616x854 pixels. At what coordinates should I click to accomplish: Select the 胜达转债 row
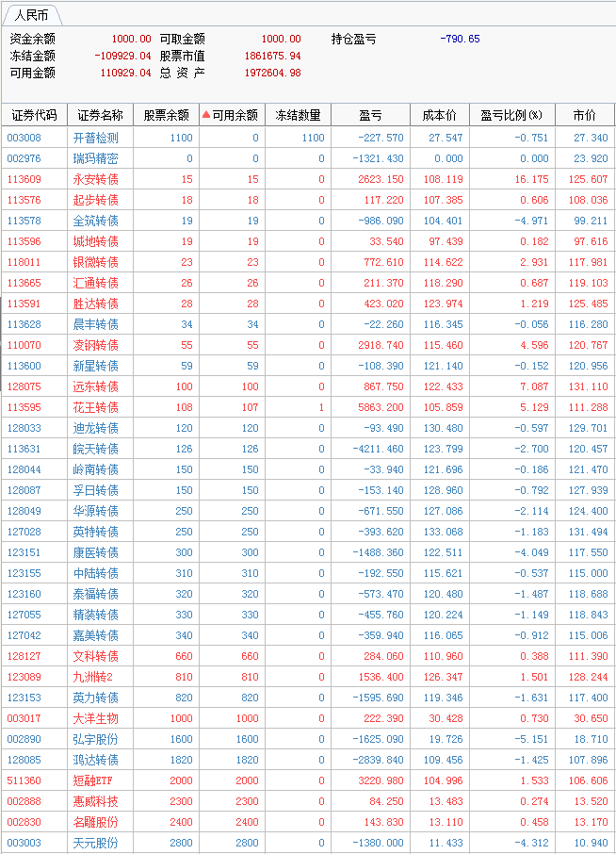(308, 304)
